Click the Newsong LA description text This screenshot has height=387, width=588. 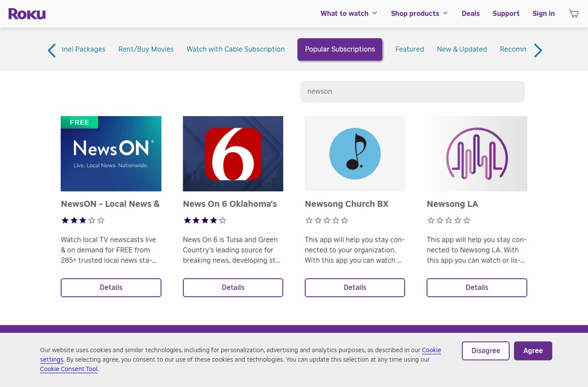click(477, 250)
